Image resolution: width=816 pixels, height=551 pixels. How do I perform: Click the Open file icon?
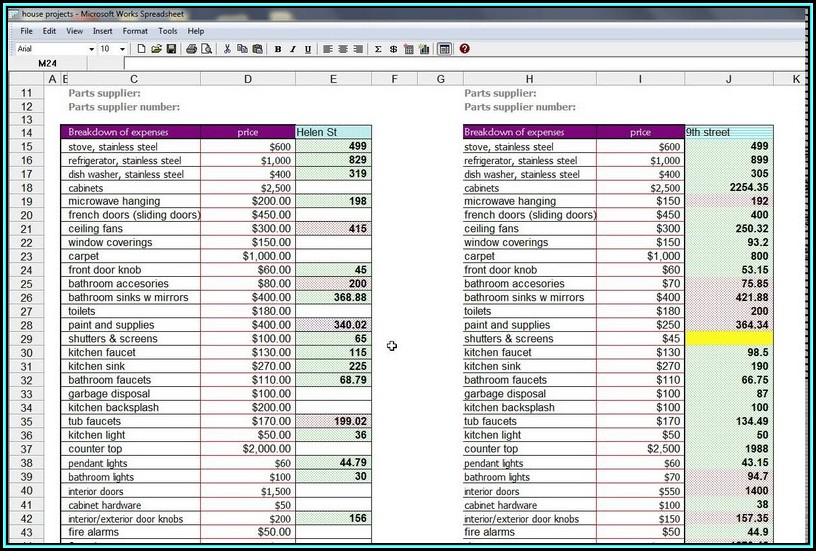tap(156, 49)
